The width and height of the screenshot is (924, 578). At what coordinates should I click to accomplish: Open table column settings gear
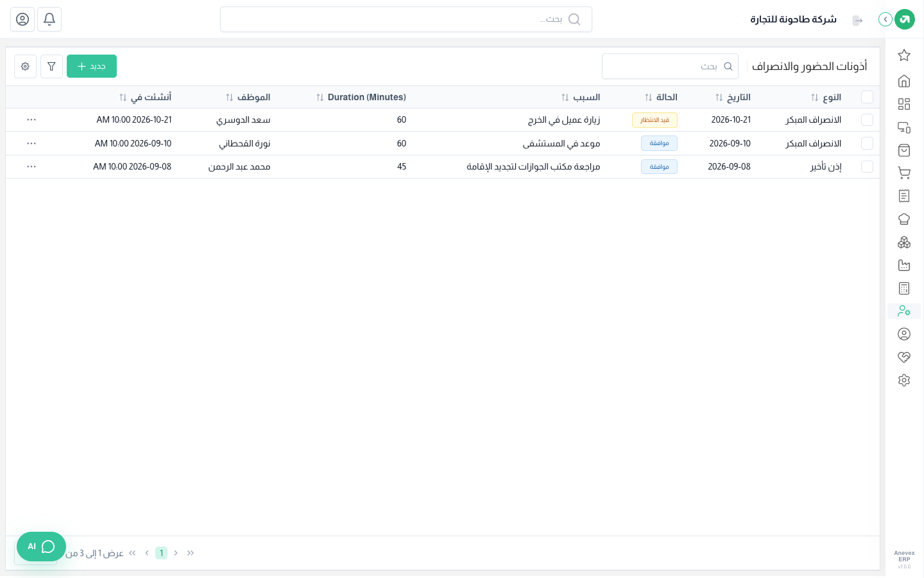click(25, 66)
